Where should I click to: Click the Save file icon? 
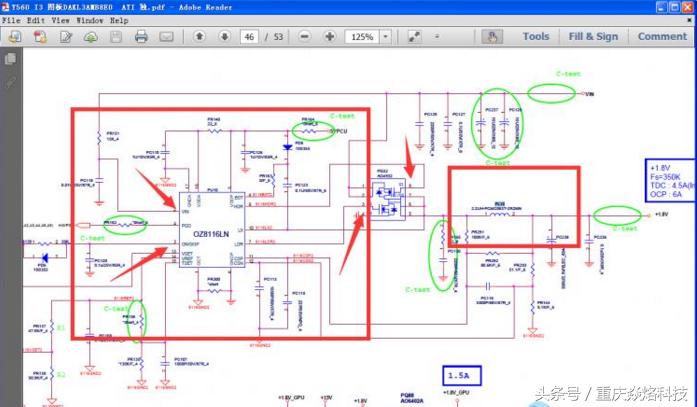[x=116, y=37]
